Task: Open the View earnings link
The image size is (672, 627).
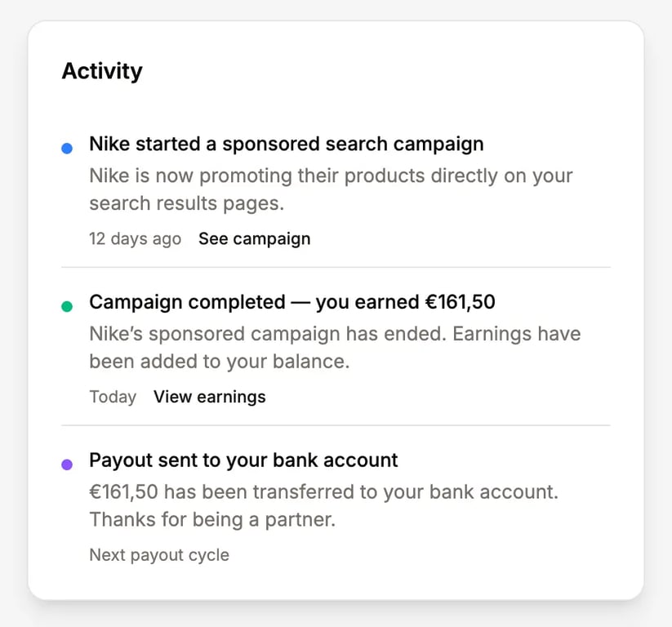Action: tap(209, 398)
